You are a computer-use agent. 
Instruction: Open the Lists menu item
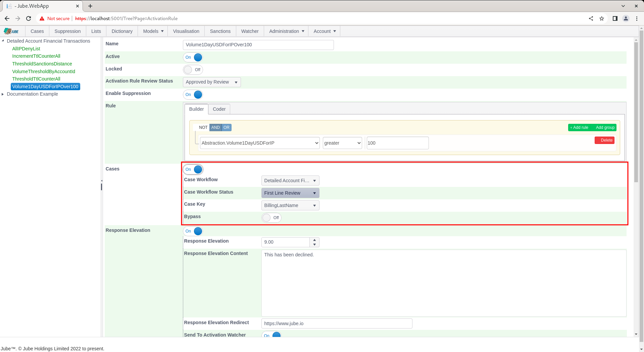coord(96,31)
